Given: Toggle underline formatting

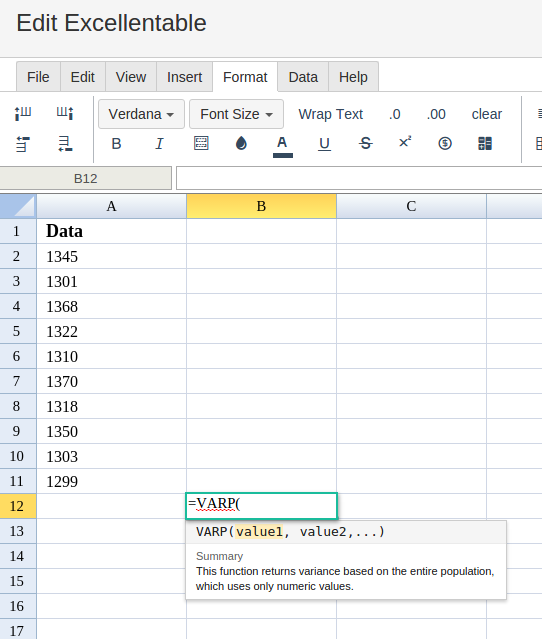Looking at the screenshot, I should pos(324,144).
